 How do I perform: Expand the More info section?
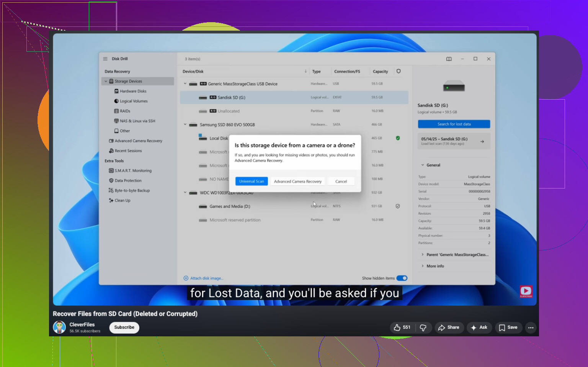423,266
